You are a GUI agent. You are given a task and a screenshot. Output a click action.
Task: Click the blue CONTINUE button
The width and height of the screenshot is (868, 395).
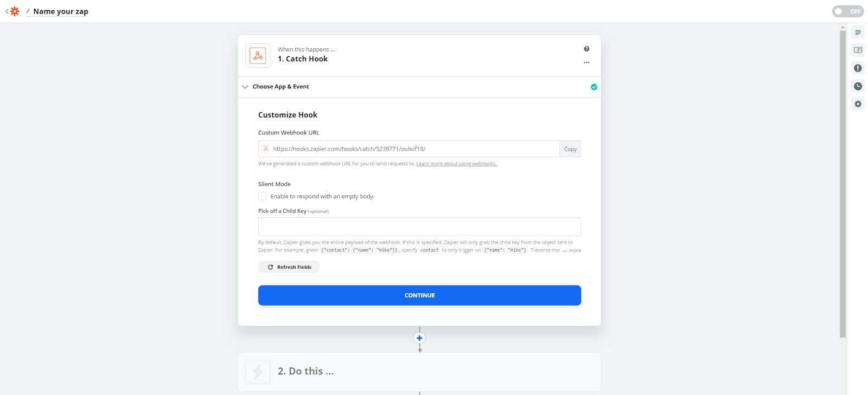tap(419, 295)
